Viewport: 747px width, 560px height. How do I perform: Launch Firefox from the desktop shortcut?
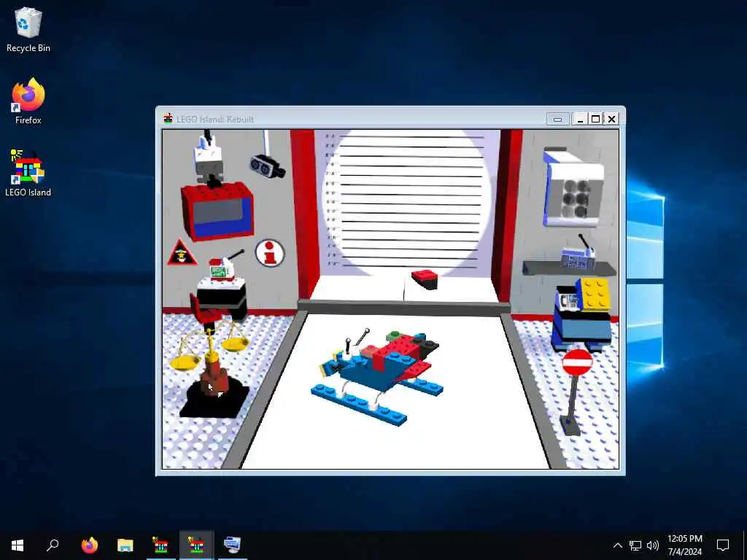28,101
